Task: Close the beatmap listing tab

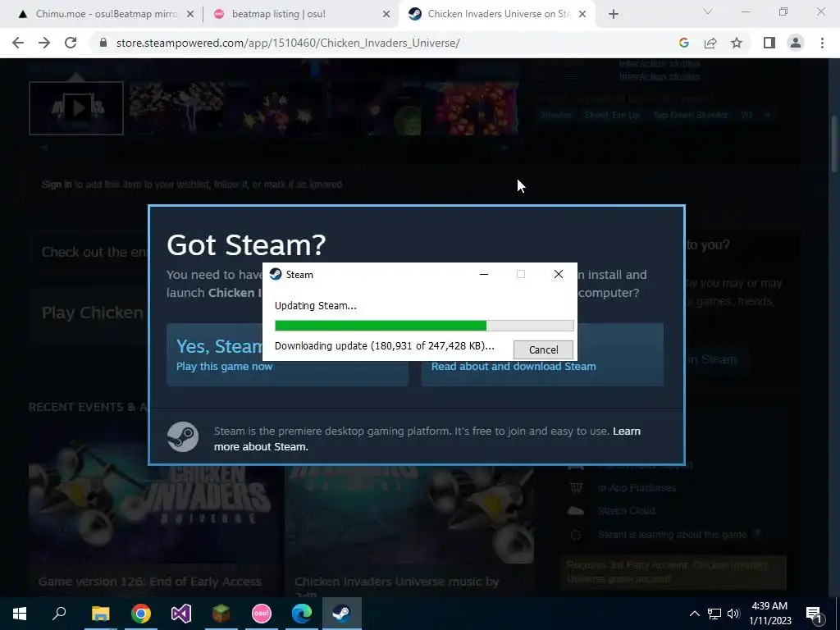Action: [386, 15]
